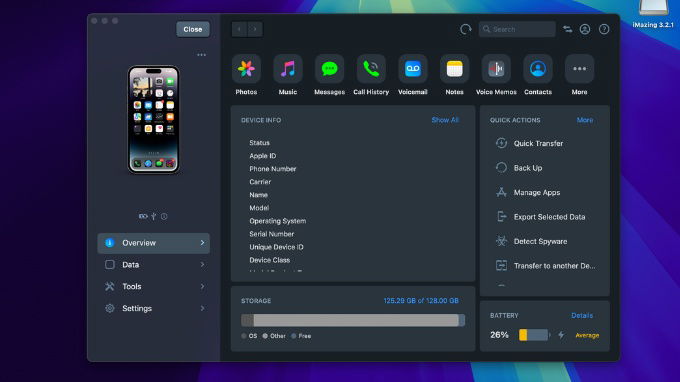The image size is (680, 382).
Task: Click Show All in Device Info
Action: pyautogui.click(x=445, y=120)
